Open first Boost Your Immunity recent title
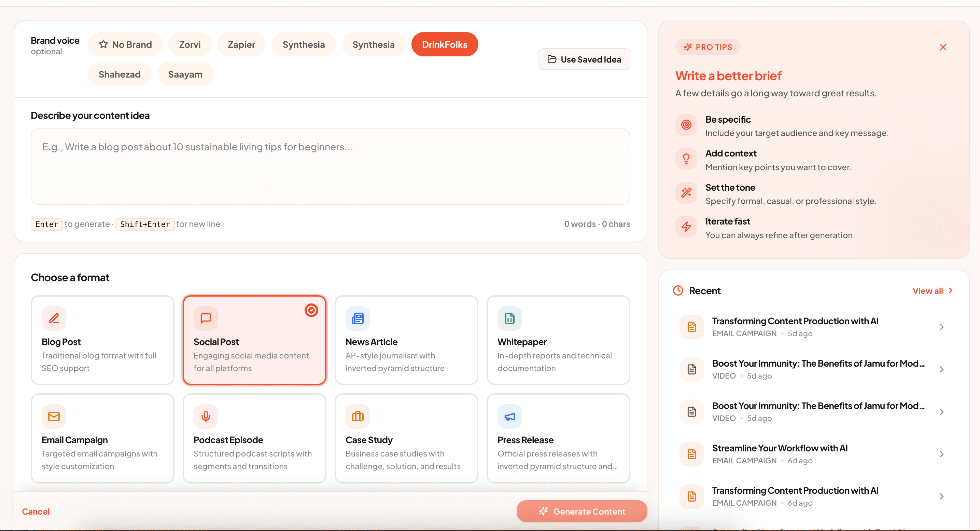 pyautogui.click(x=818, y=364)
